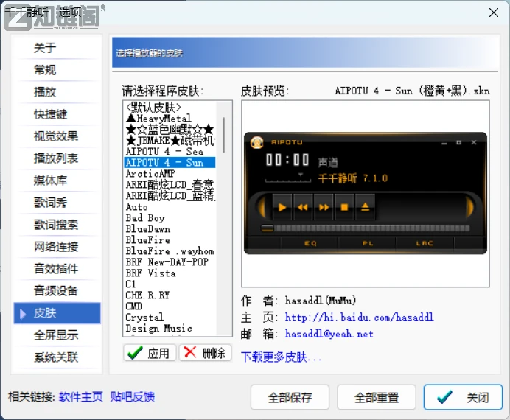
Task: Select the CHE.R.RY skin
Action: pyautogui.click(x=170, y=295)
